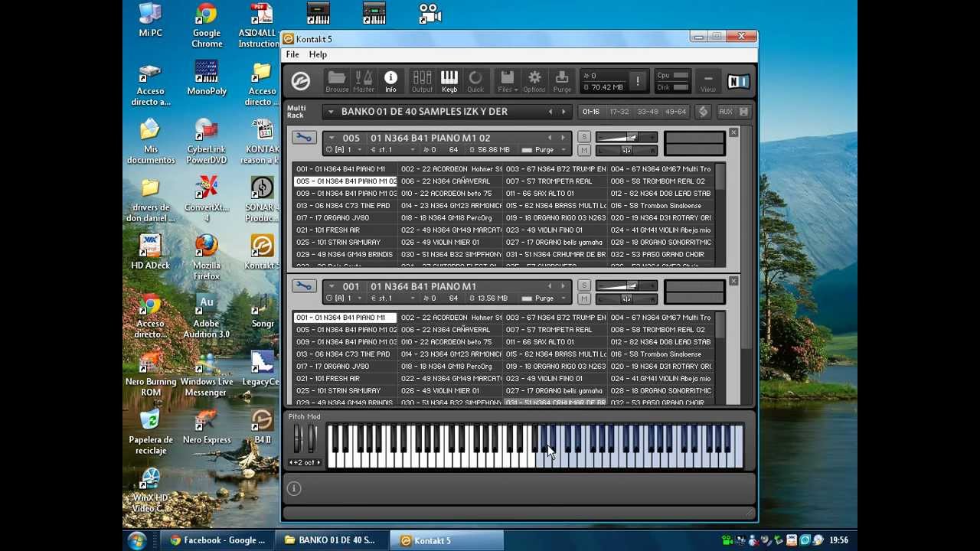Show the Output mixer section
Screen dimensions: 980x551
point(422,81)
